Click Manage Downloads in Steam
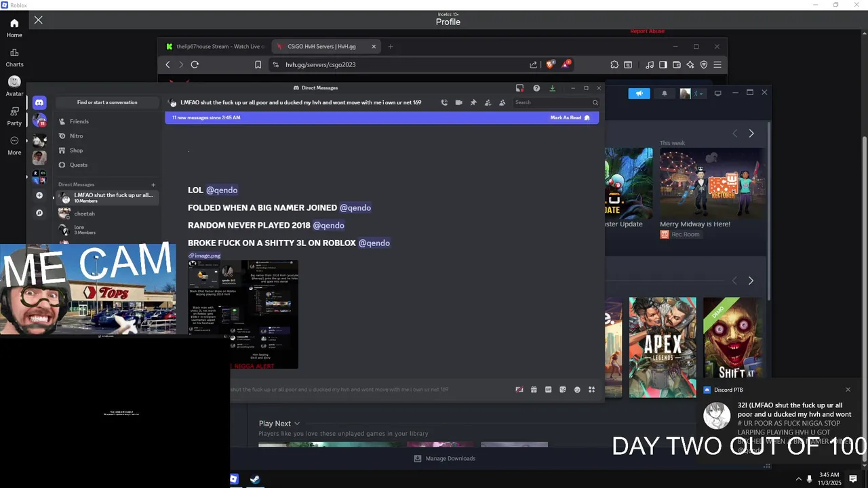This screenshot has height=488, width=868. coord(445,459)
